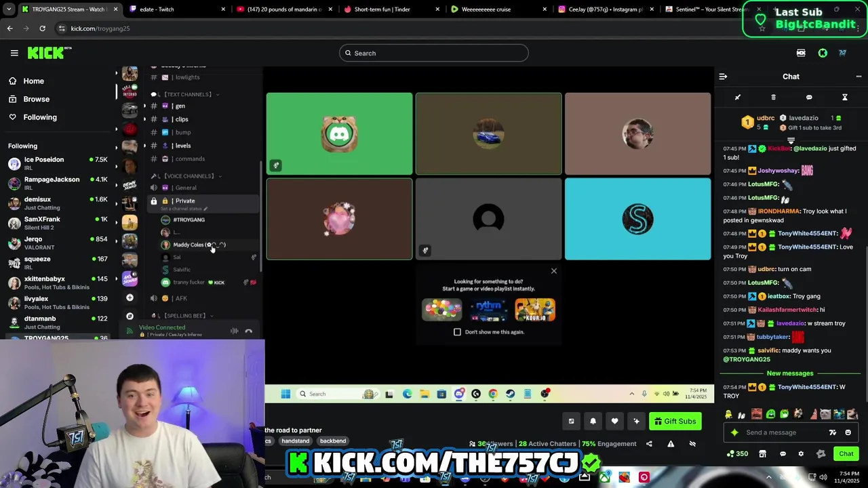Click the trash clear-chat icon
The height and width of the screenshot is (488, 868).
774,98
